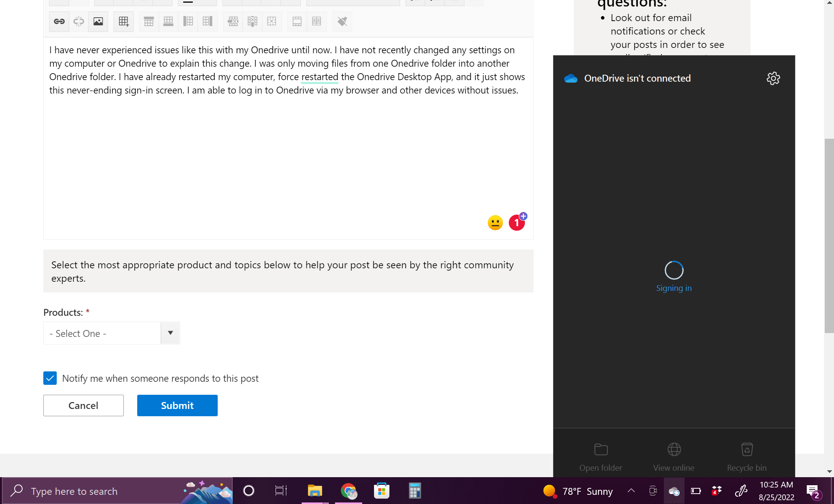Click the OneDrive cloud icon in system tray
The width and height of the screenshot is (834, 504).
(x=674, y=491)
